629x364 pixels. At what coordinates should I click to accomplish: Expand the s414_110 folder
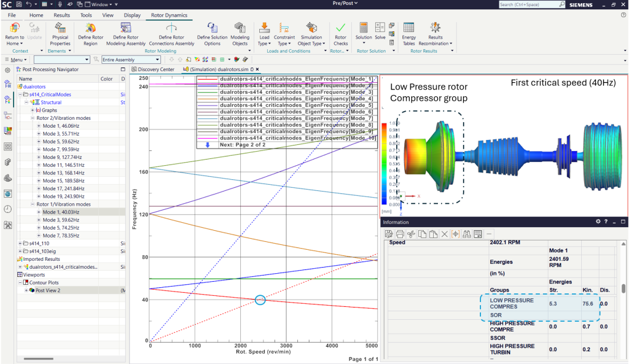tap(20, 243)
